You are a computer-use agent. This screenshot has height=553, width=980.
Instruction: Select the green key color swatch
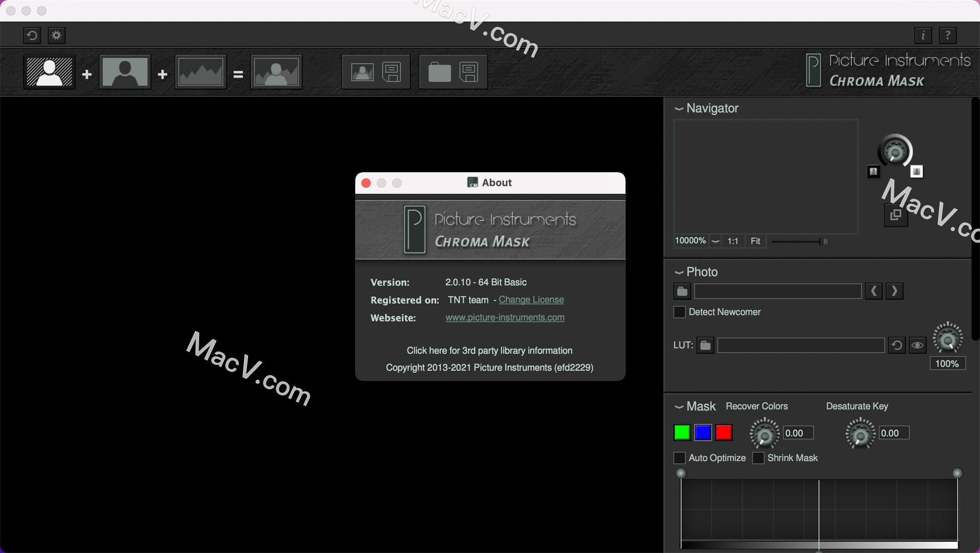pos(682,432)
